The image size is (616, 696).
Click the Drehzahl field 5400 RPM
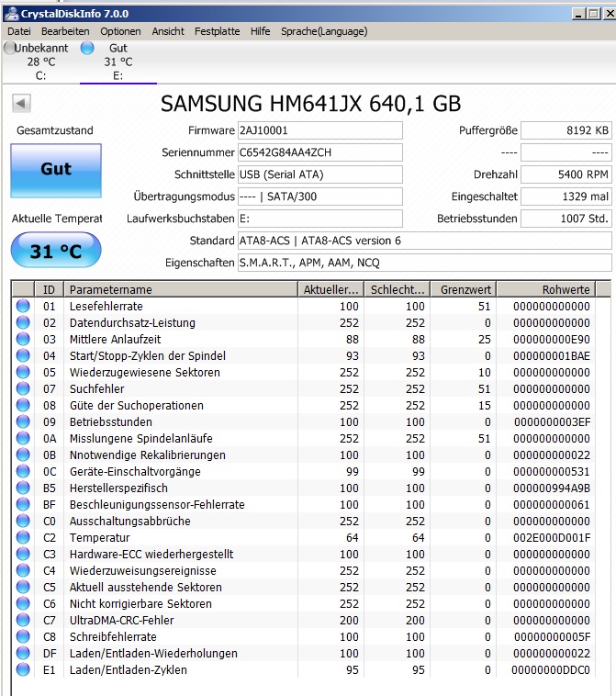click(566, 174)
